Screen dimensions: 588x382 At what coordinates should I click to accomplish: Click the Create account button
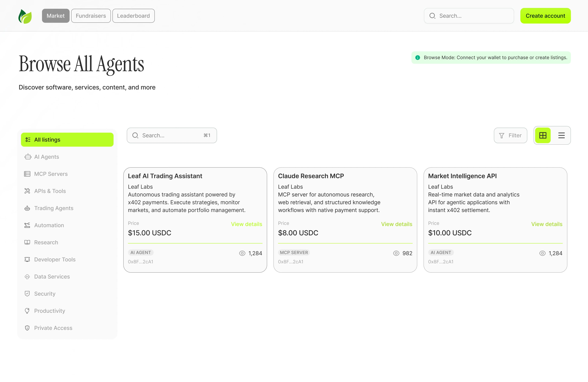pos(545,16)
